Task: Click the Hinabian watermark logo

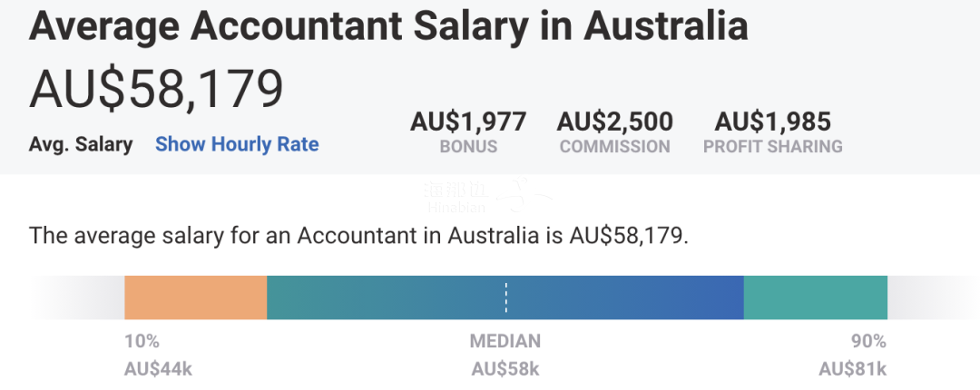Action: [x=487, y=196]
